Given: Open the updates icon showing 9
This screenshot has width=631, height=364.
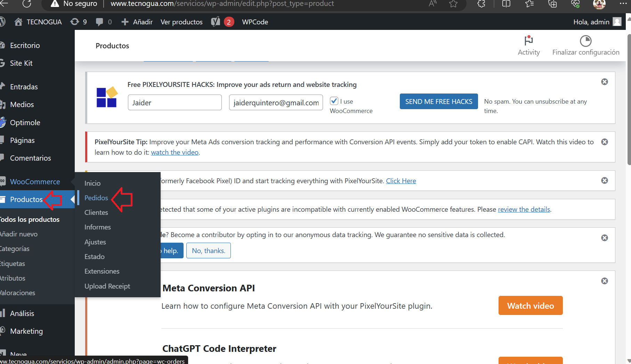Looking at the screenshot, I should click(75, 22).
